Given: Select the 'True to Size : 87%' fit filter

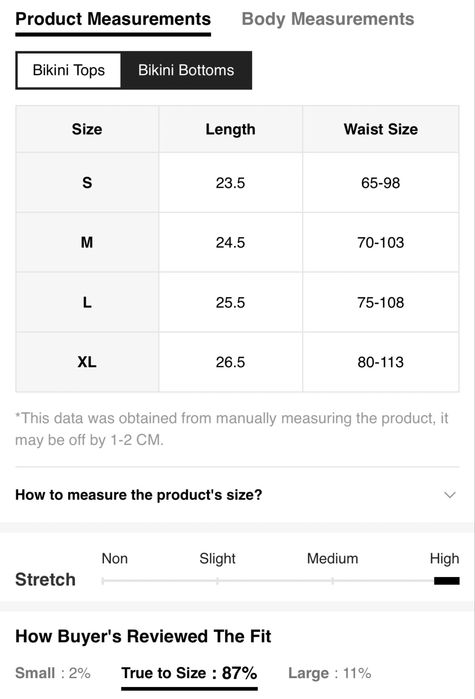Looking at the screenshot, I should click(189, 673).
